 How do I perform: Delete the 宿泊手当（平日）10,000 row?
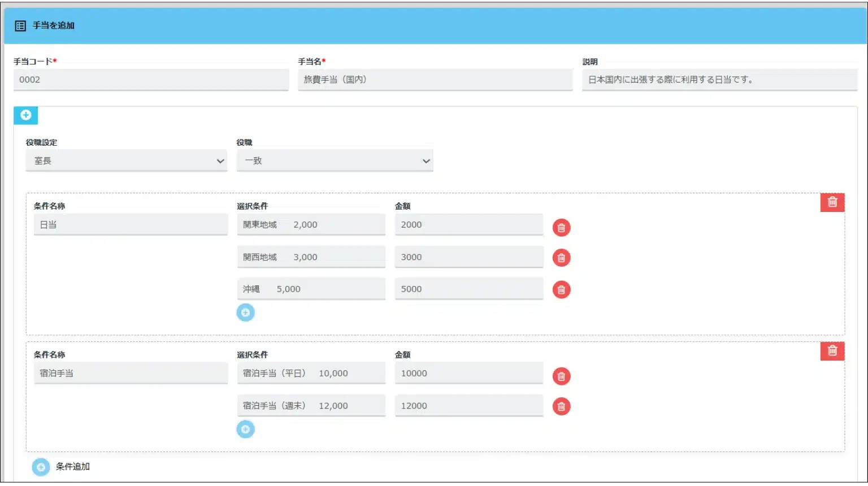coord(561,376)
